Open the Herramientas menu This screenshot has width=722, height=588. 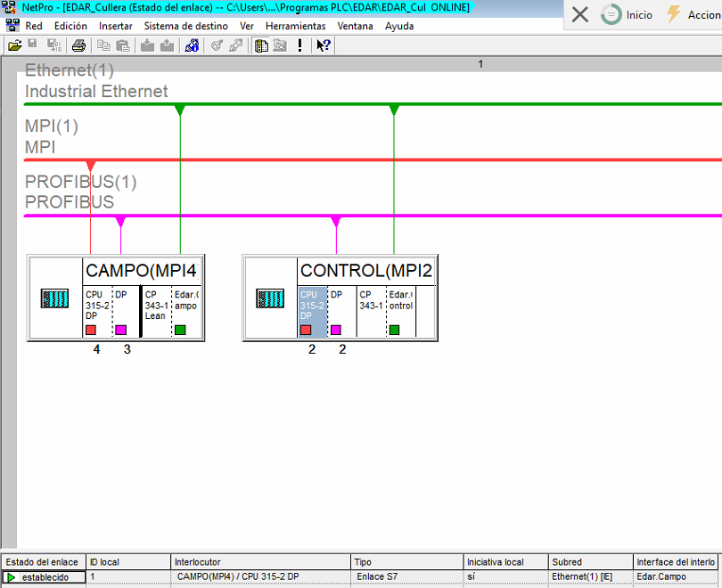(295, 26)
